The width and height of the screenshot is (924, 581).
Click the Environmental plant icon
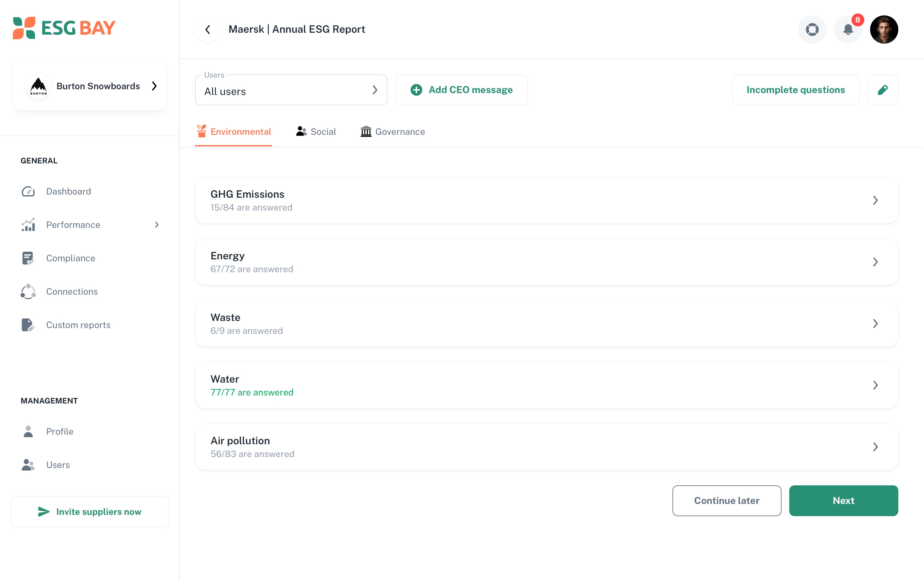point(201,131)
